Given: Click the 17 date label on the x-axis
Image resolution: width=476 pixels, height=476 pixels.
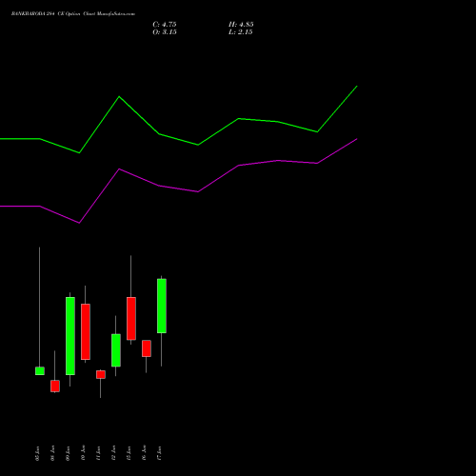Looking at the screenshot, I should (159, 453).
